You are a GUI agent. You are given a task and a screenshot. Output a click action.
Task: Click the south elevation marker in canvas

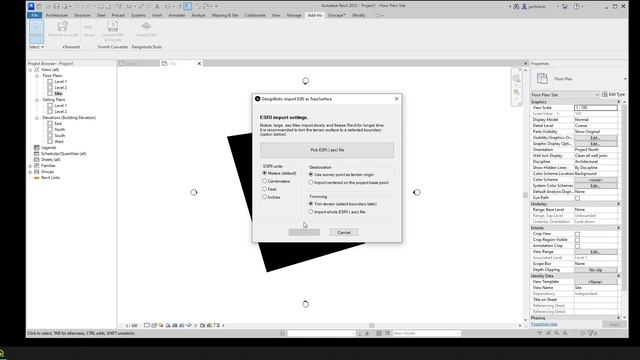tap(305, 304)
